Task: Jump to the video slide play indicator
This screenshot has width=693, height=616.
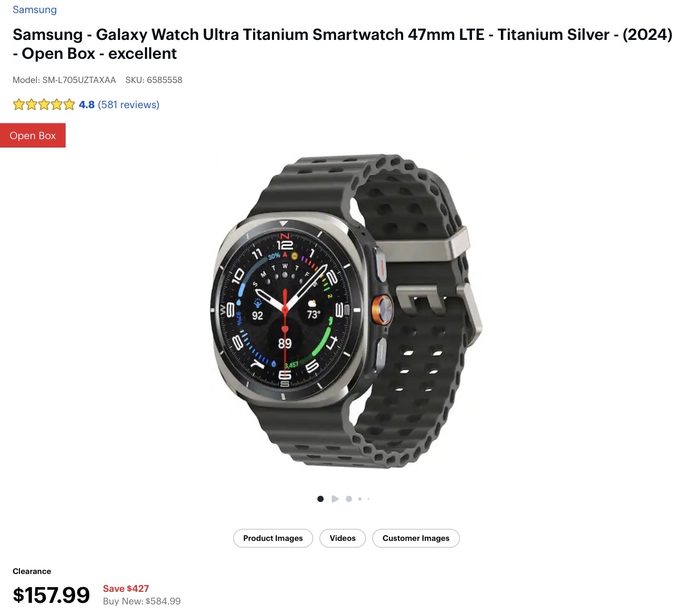Action: [x=335, y=499]
